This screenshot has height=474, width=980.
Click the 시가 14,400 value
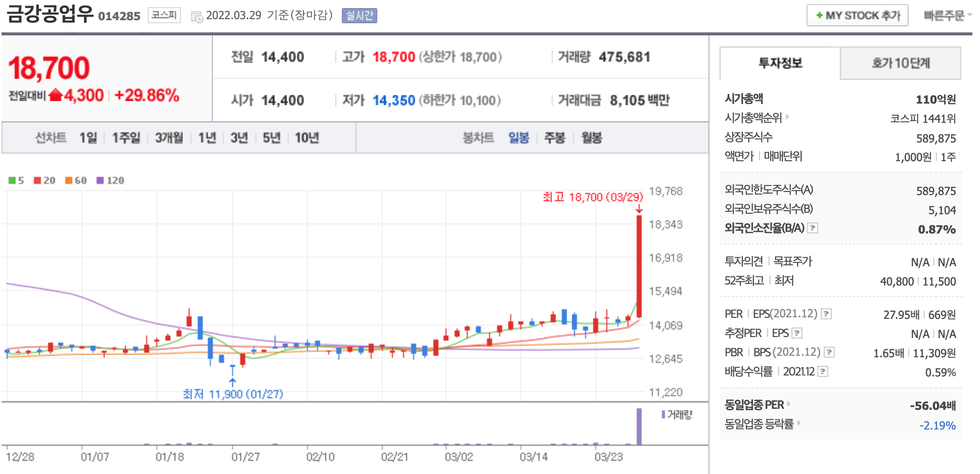(282, 101)
